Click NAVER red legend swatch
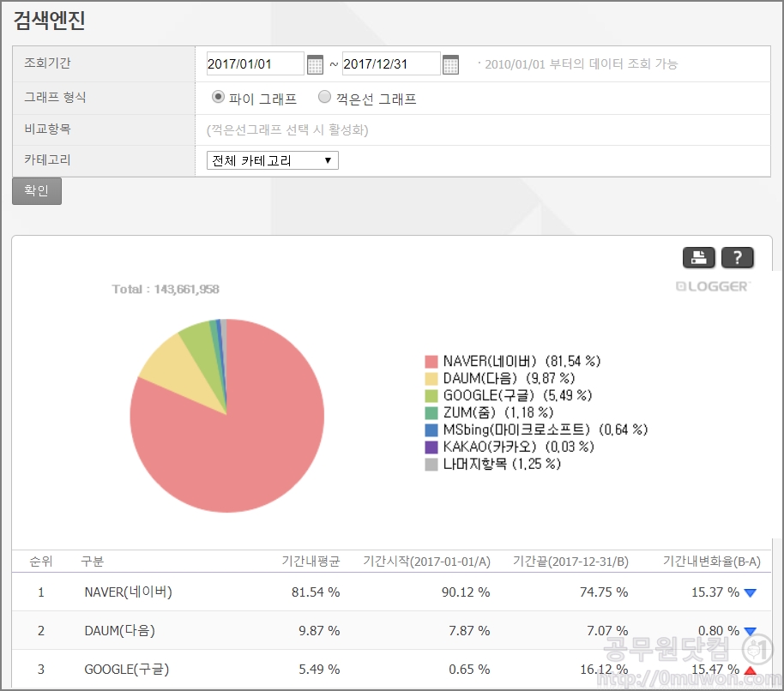The height and width of the screenshot is (691, 784). pos(431,362)
